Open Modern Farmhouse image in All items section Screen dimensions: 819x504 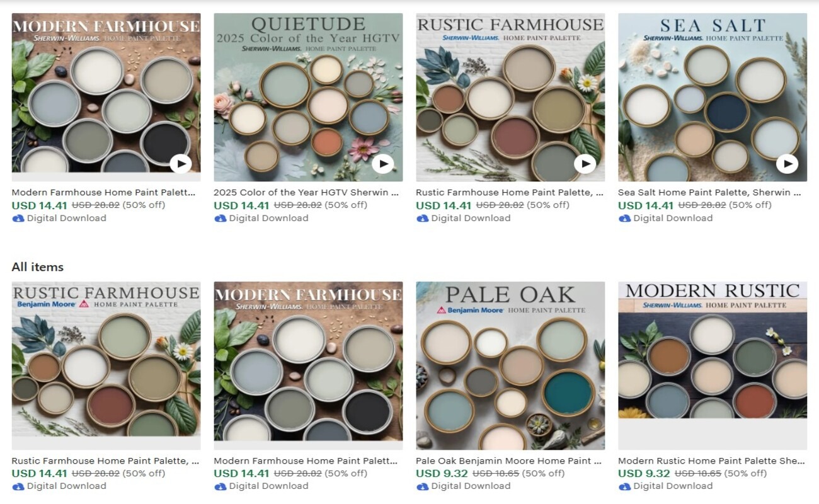point(308,365)
